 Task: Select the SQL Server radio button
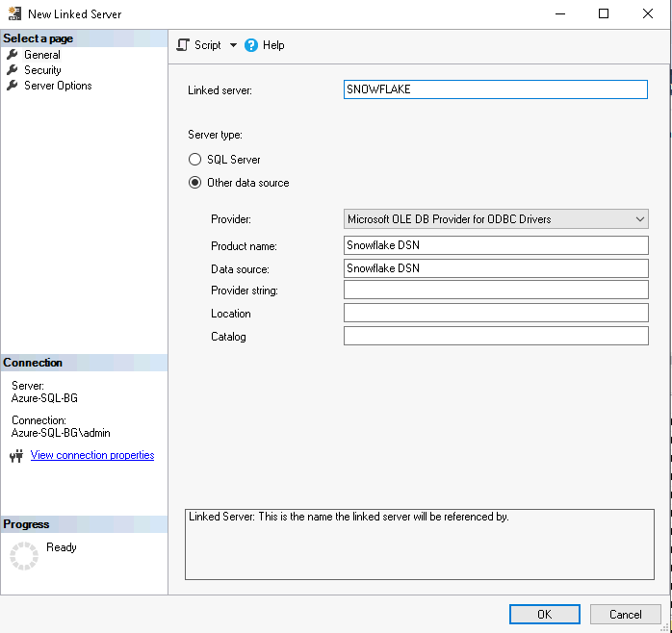[194, 160]
